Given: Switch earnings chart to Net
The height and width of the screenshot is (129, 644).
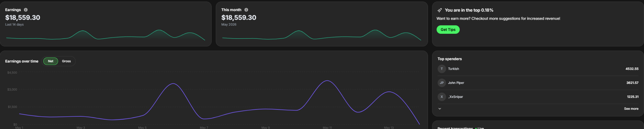Looking at the screenshot, I should [51, 61].
